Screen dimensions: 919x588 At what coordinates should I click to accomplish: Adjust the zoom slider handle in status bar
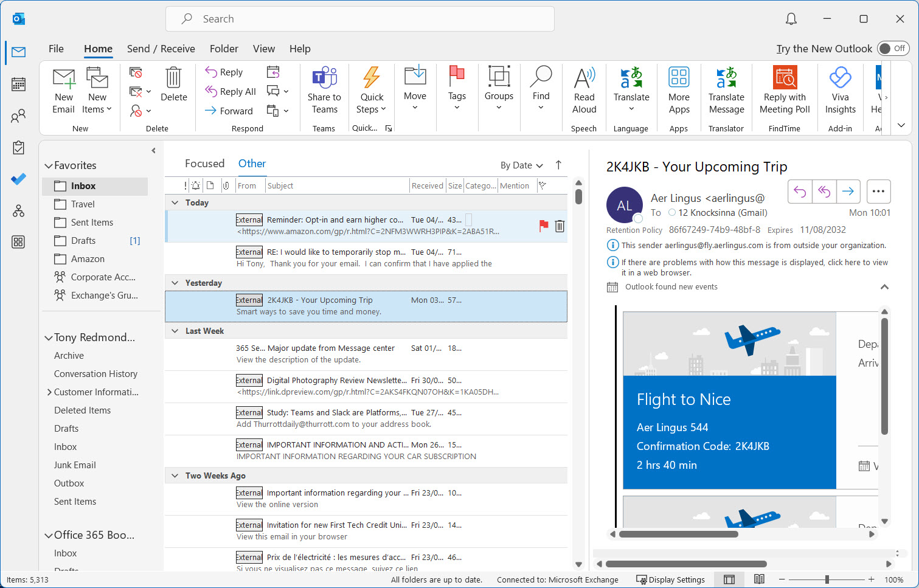(x=827, y=579)
